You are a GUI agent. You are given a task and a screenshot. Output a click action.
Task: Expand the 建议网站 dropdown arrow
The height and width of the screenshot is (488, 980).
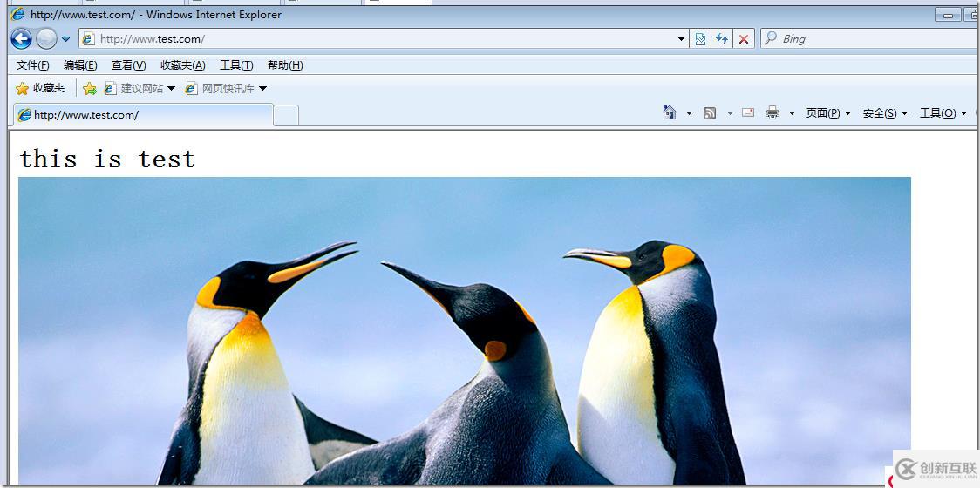pos(171,89)
